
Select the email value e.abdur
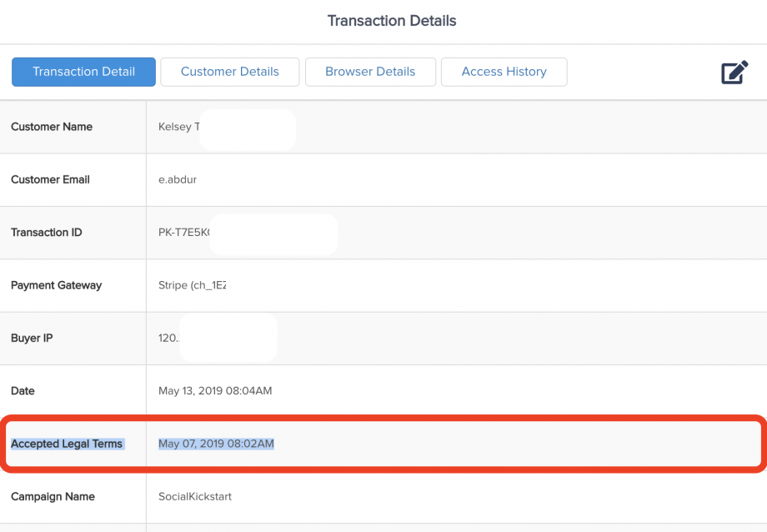(x=178, y=179)
